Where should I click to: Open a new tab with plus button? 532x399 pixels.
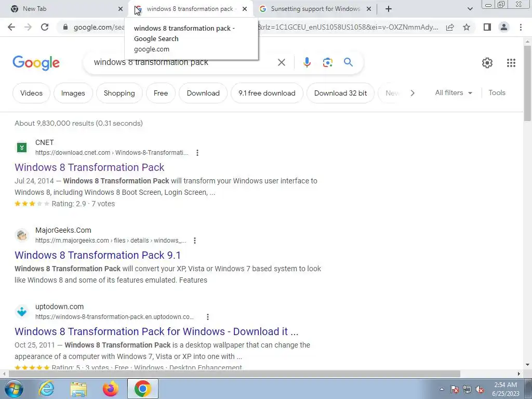coord(389,9)
